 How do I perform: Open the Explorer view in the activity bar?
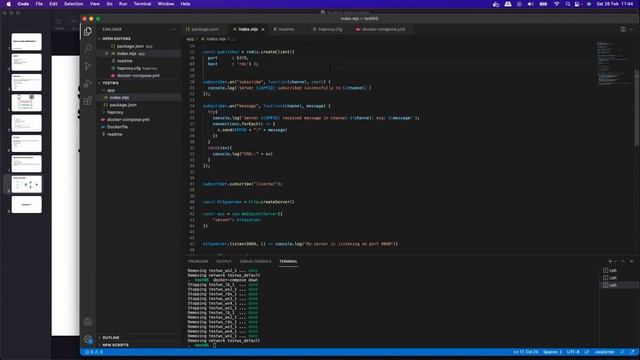click(x=88, y=31)
